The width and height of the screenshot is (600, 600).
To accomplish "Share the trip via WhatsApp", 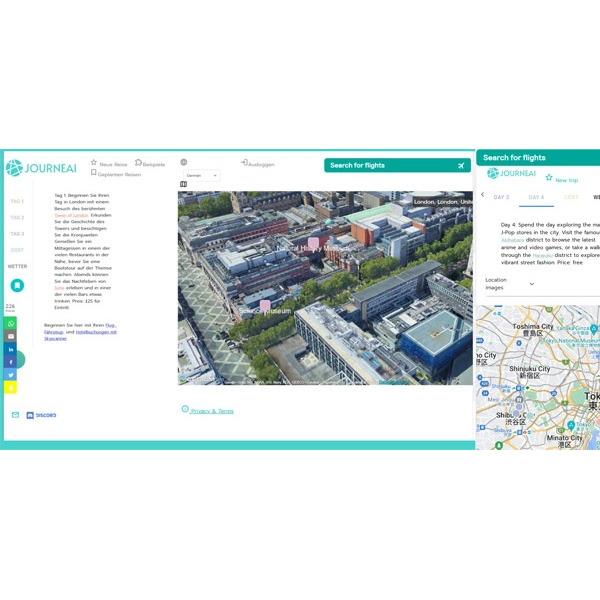I will tap(11, 324).
